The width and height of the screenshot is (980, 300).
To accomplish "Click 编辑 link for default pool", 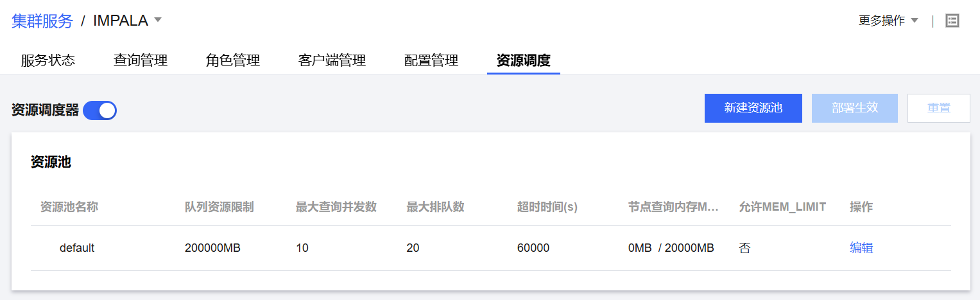I will 861,248.
